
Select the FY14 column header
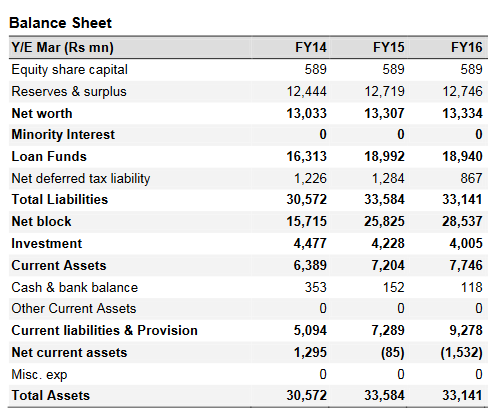(x=311, y=47)
